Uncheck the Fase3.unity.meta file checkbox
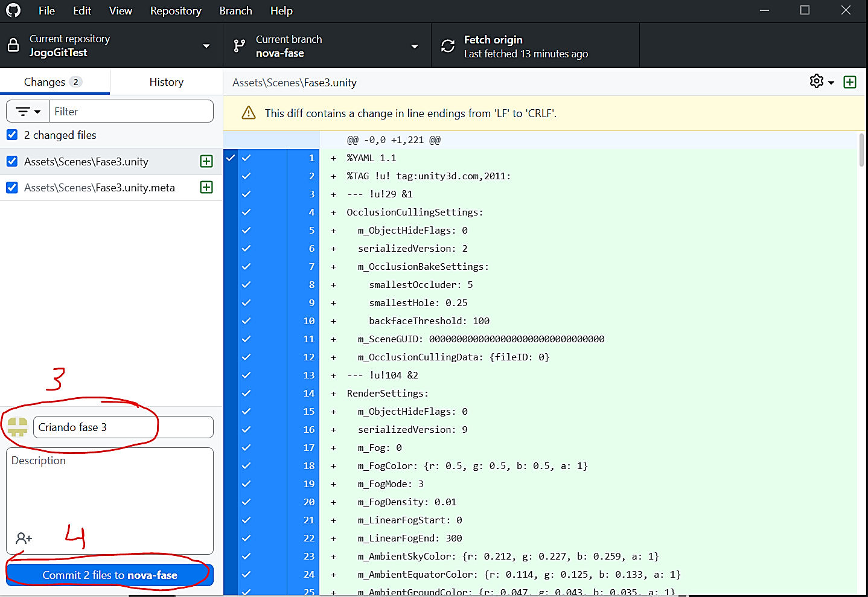Screen dimensions: 868x597 12,188
